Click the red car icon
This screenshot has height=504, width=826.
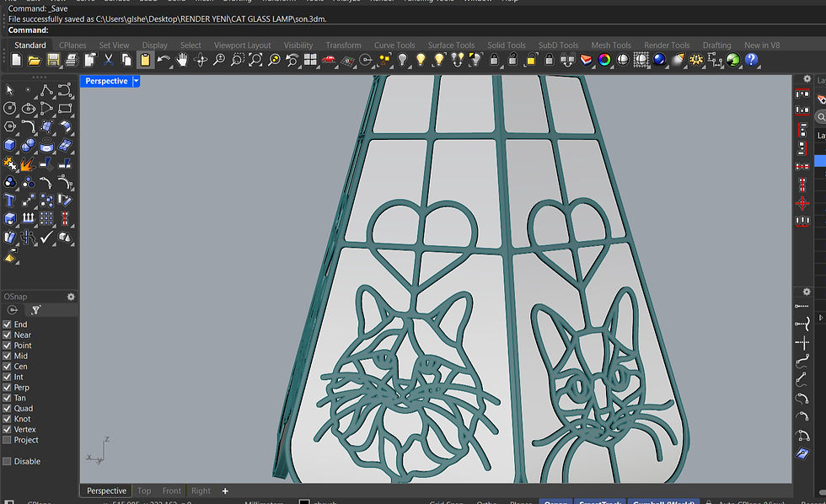pyautogui.click(x=329, y=60)
